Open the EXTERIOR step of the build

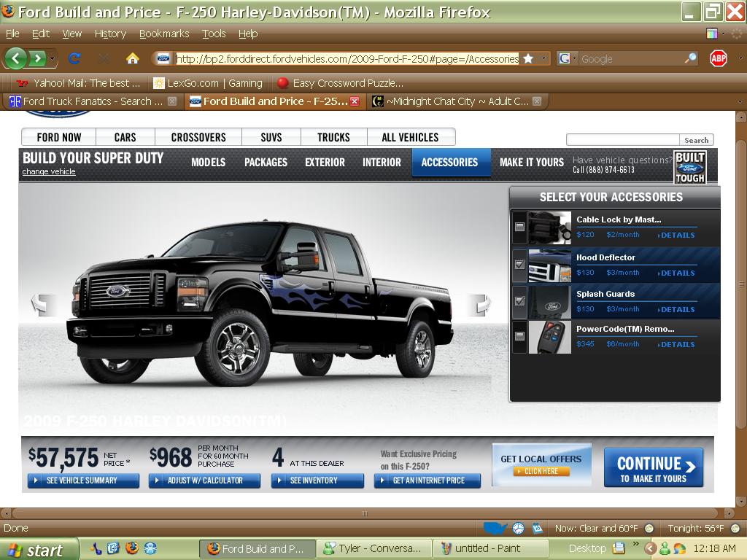click(x=325, y=163)
